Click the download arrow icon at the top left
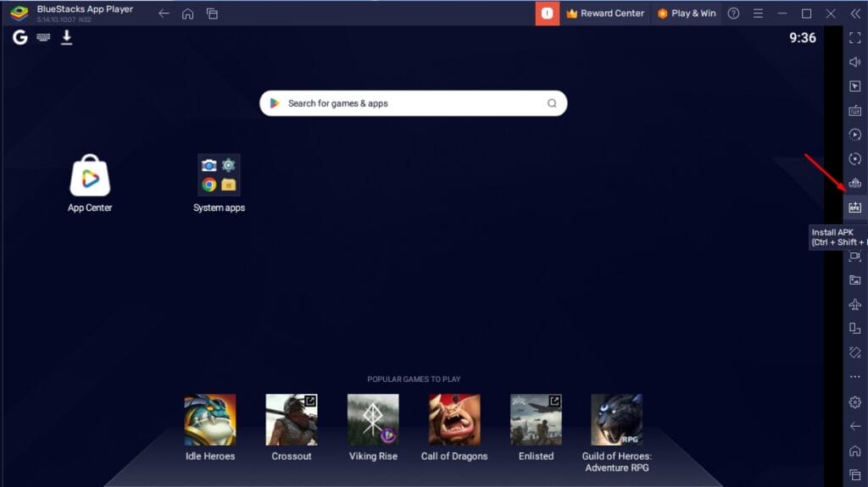Screen dimensions: 868x487 (66, 37)
